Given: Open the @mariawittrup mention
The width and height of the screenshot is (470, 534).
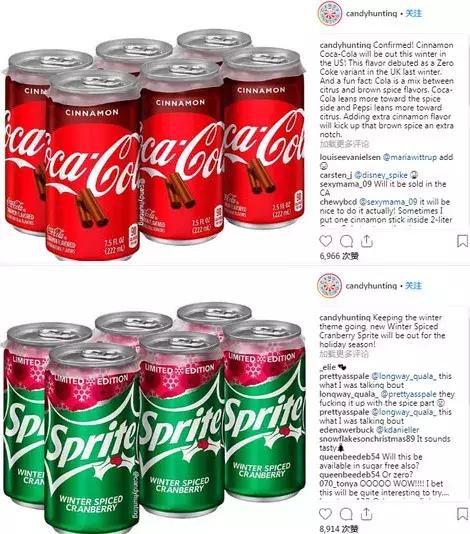Looking at the screenshot, I should 410,157.
